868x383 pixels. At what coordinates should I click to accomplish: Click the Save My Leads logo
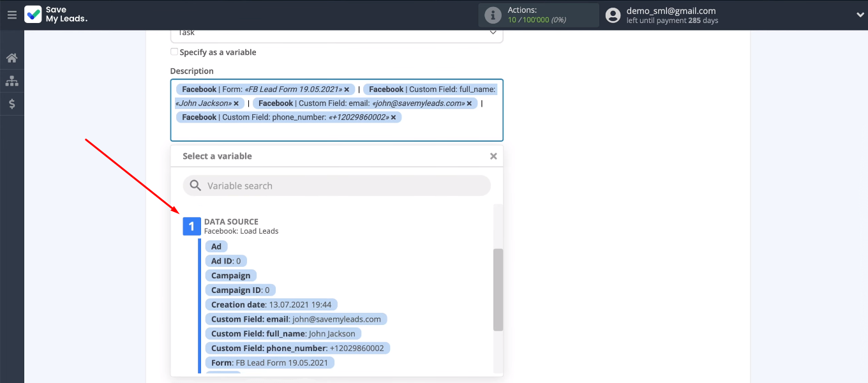tap(56, 15)
